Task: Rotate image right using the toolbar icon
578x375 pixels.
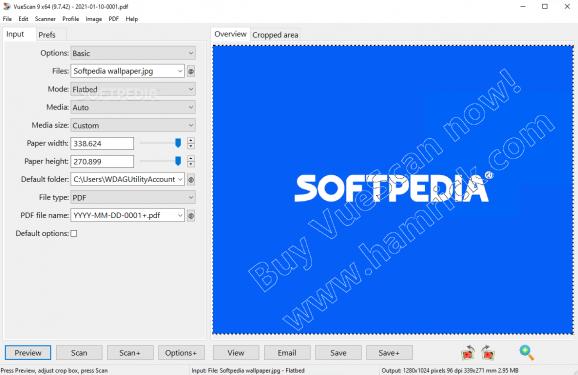Action: 488,353
